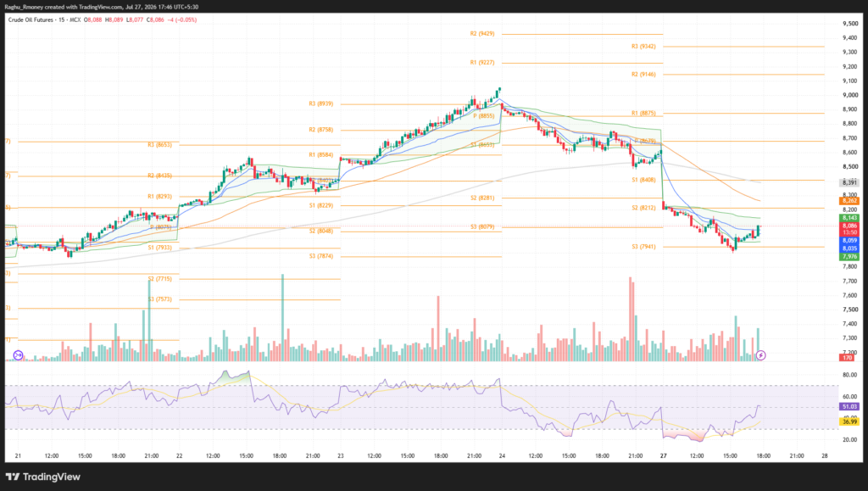Image resolution: width=868 pixels, height=491 pixels.
Task: Click the S1 (8408) pivot label
Action: 644,180
